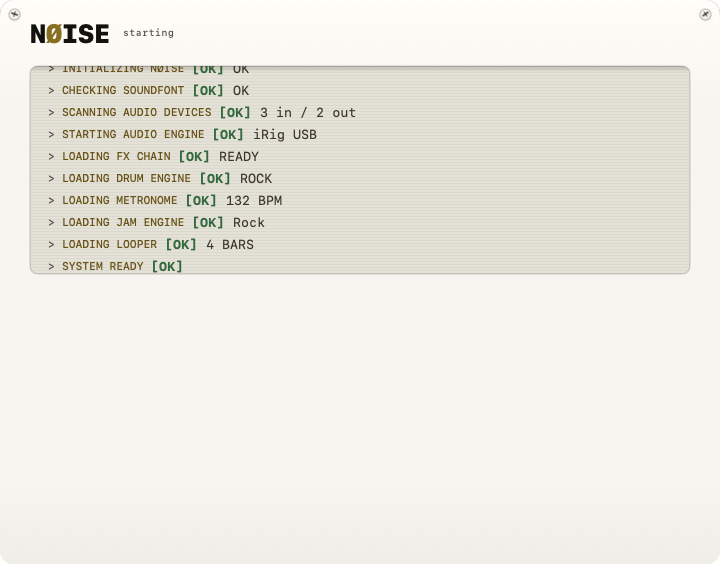Select the LOADING METRONOME log line

360,201
